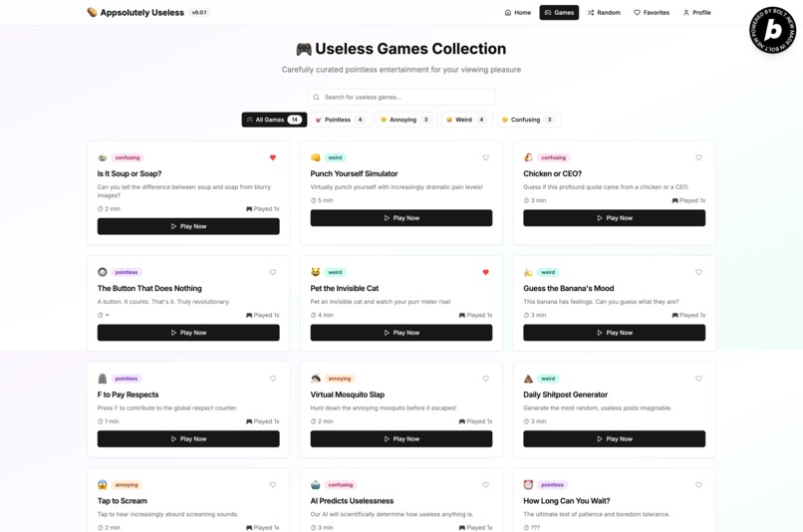The image size is (803, 532).
Task: Toggle favorite heart on F to Pay Respects
Action: click(x=272, y=379)
